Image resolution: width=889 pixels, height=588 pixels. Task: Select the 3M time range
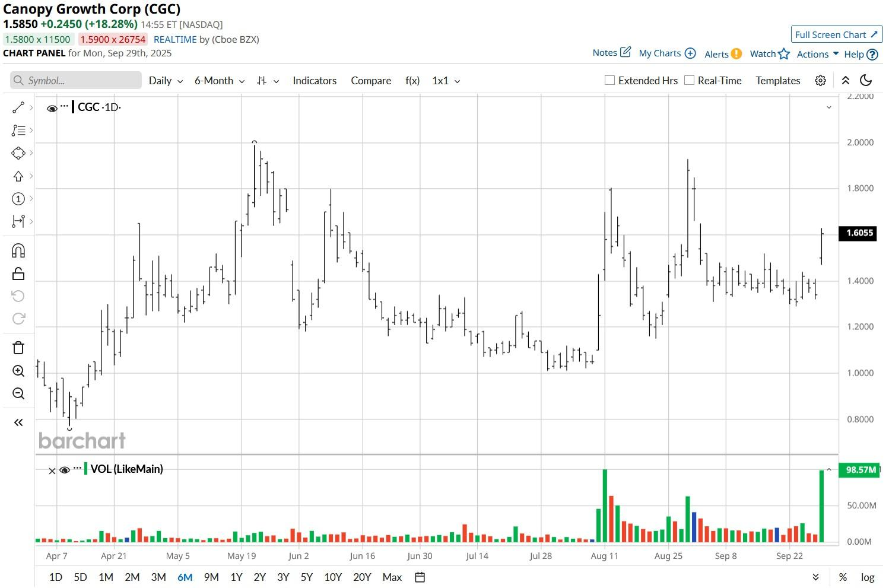(158, 577)
